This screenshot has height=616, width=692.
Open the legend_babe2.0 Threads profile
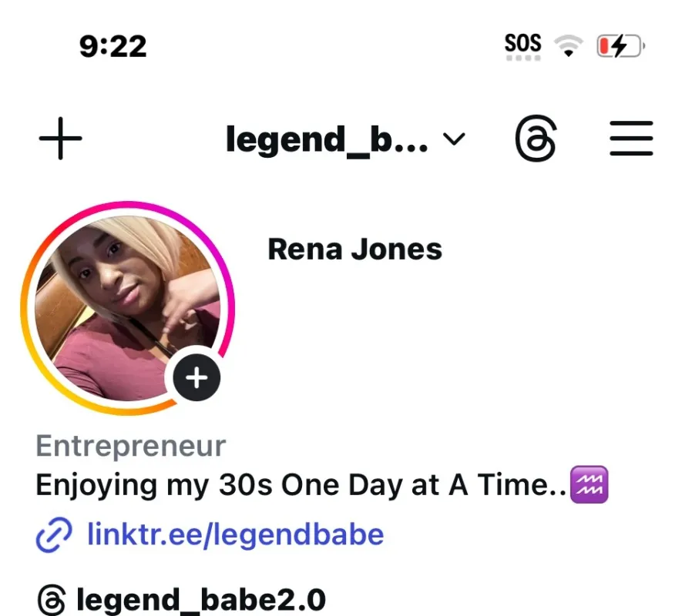pos(200,600)
